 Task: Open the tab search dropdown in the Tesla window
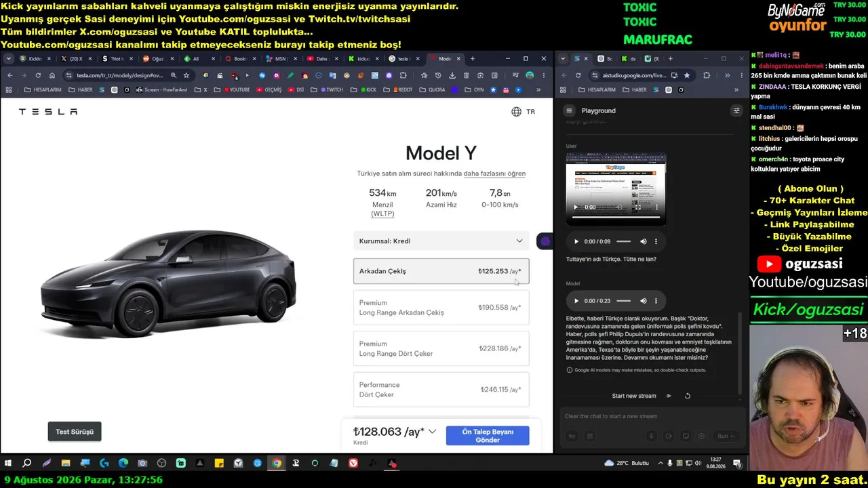pos(9,59)
